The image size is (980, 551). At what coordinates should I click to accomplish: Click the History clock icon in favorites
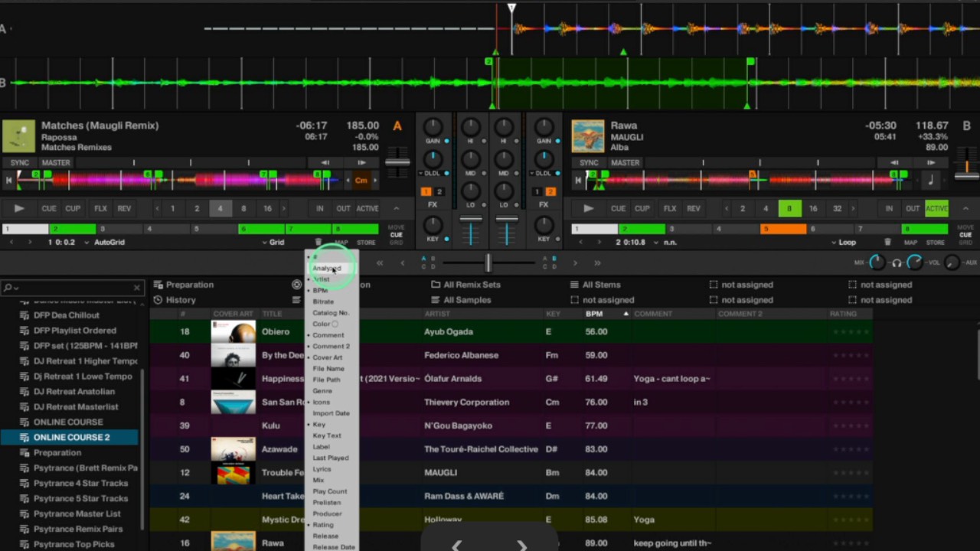pyautogui.click(x=158, y=300)
